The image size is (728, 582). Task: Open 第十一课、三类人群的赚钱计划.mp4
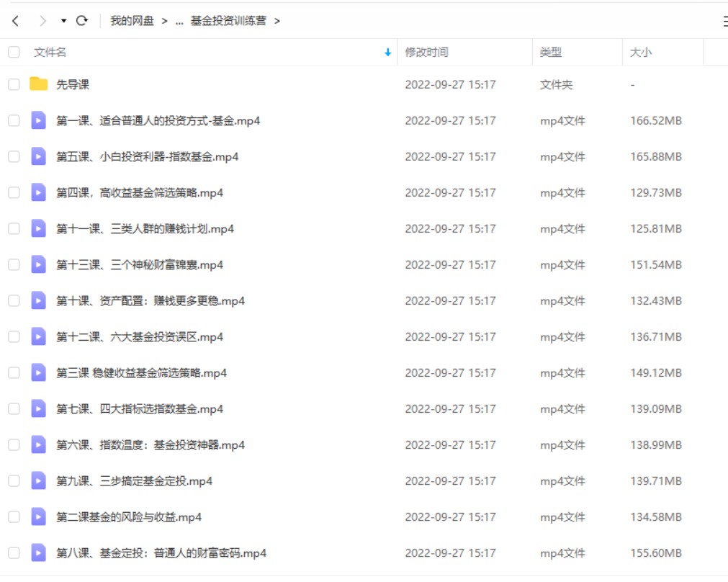click(145, 228)
